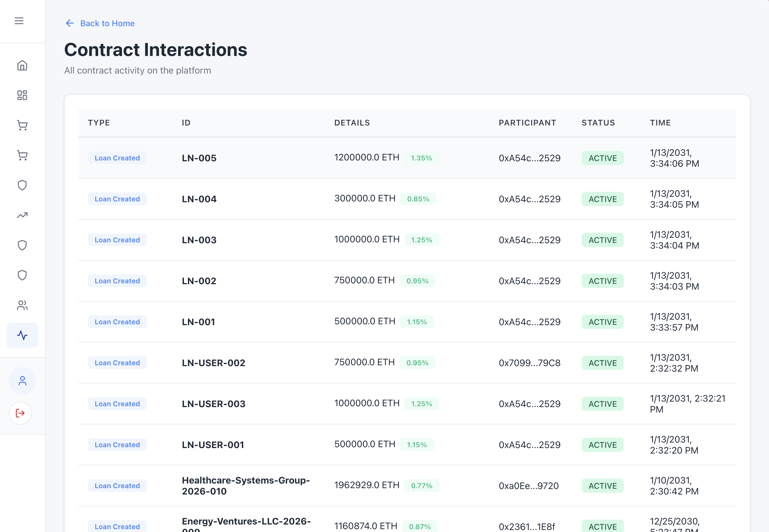Click the Back to Home link
Viewport: 769px width, 532px height.
tap(107, 23)
